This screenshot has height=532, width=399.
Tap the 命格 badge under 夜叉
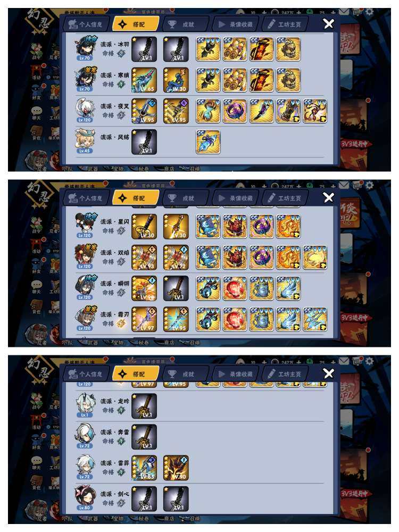pyautogui.click(x=121, y=115)
